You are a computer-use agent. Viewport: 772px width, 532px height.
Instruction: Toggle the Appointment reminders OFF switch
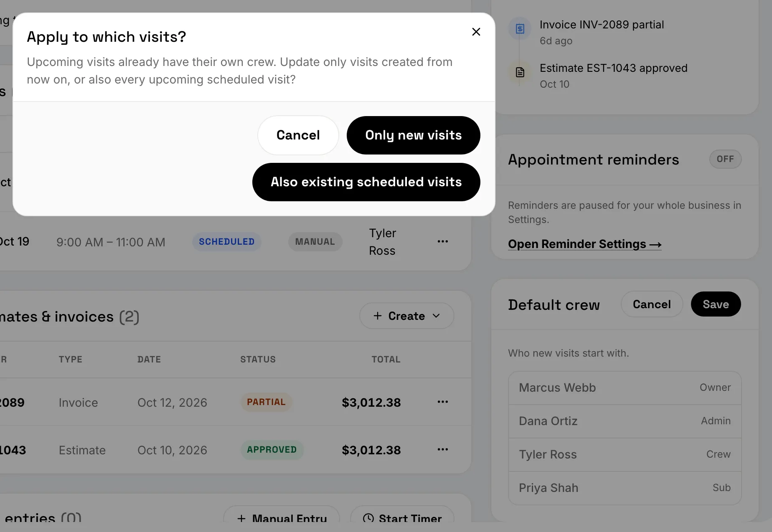coord(725,159)
